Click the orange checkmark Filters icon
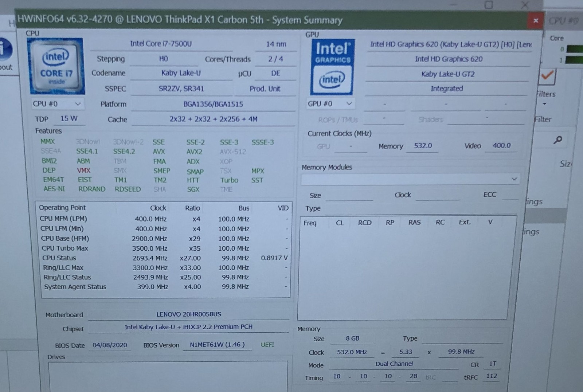This screenshot has height=392, width=583. (547, 77)
